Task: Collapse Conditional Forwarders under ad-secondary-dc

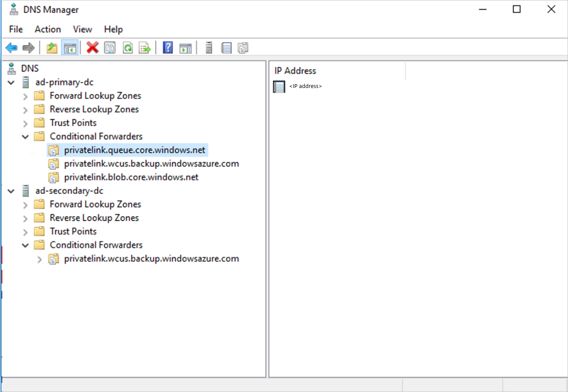Action: (25, 245)
